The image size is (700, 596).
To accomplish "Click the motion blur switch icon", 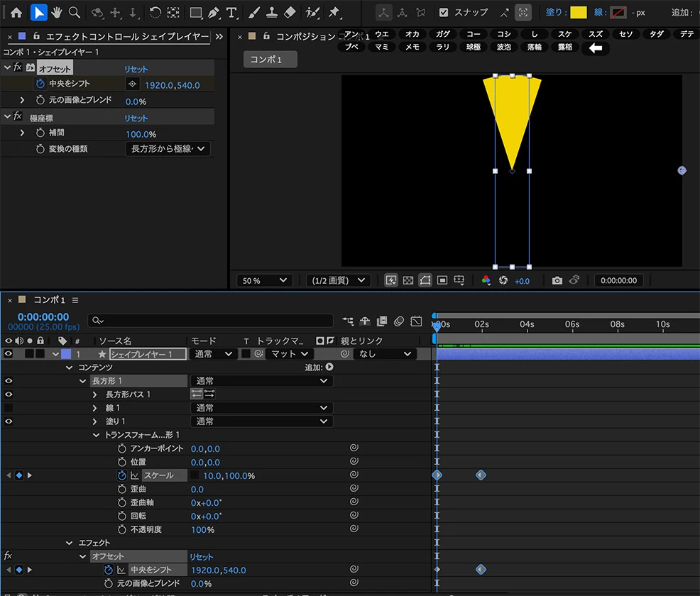I will [399, 321].
